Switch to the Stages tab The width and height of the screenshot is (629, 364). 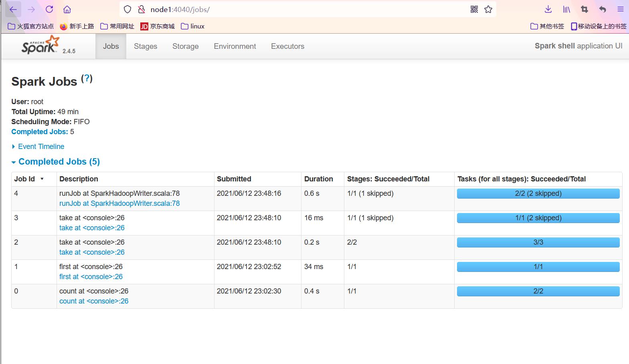tap(146, 46)
